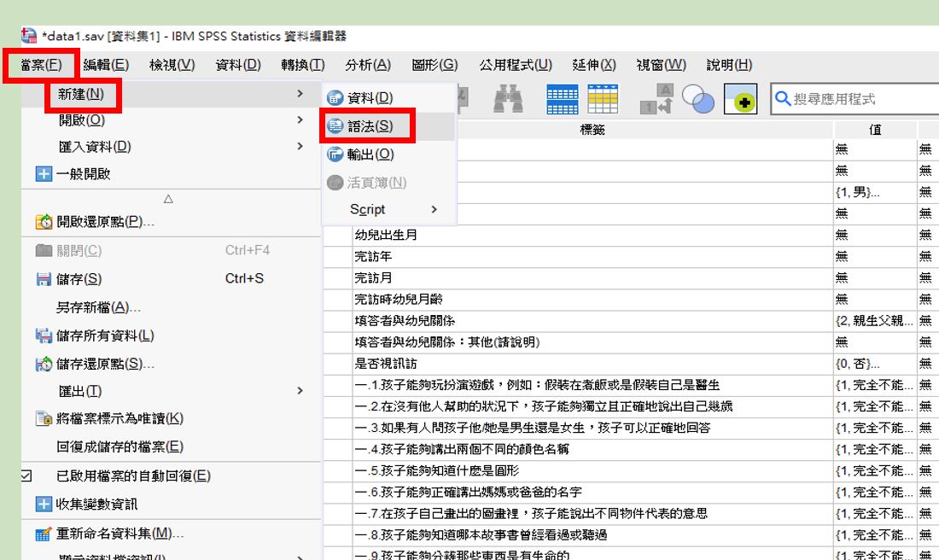Expand the 開啟(O) submenu
Image resolution: width=939 pixels, height=560 pixels.
point(82,120)
